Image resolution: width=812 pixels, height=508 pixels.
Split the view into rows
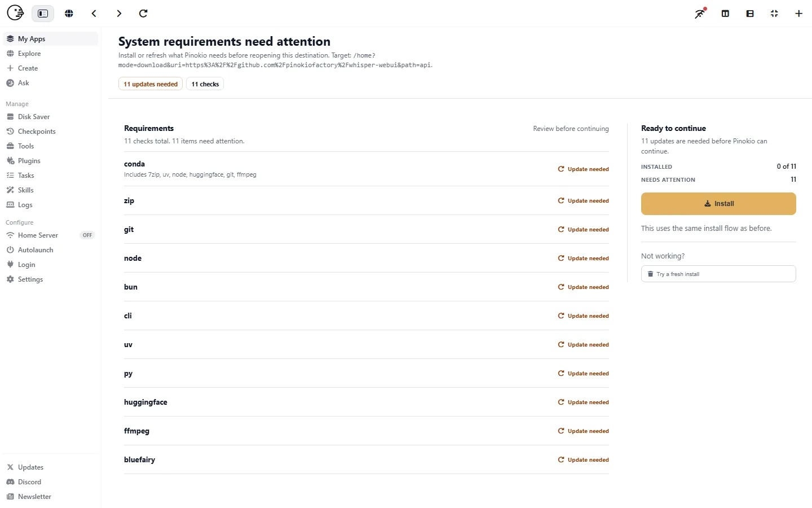coord(750,14)
